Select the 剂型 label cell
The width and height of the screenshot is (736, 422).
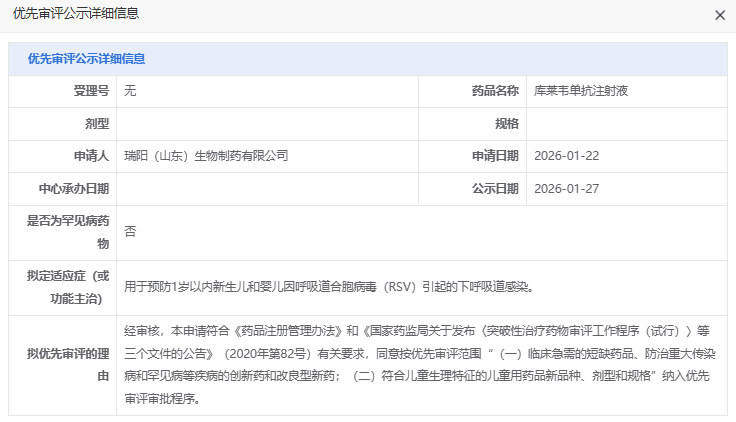click(x=97, y=124)
